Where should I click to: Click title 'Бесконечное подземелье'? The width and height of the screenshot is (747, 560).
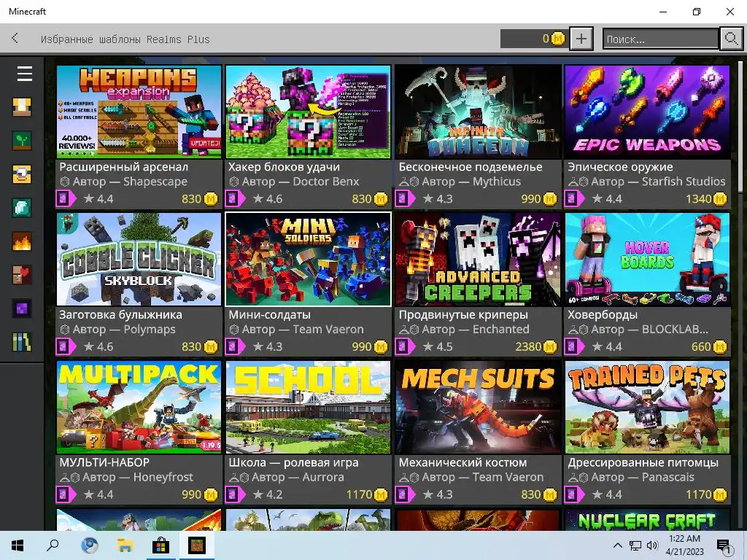(x=471, y=167)
